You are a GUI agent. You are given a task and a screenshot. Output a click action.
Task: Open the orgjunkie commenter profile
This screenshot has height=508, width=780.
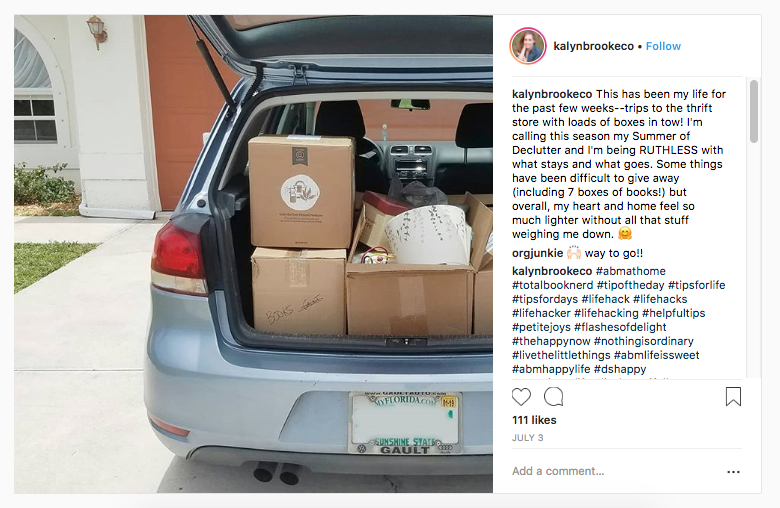pos(537,253)
